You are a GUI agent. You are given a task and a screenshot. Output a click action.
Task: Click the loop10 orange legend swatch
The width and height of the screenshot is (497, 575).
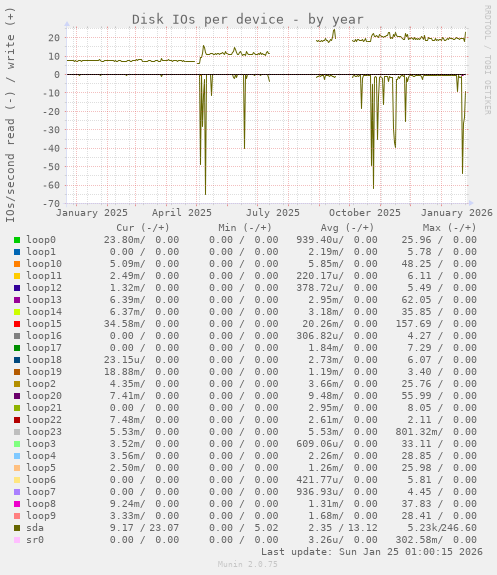click(17, 264)
